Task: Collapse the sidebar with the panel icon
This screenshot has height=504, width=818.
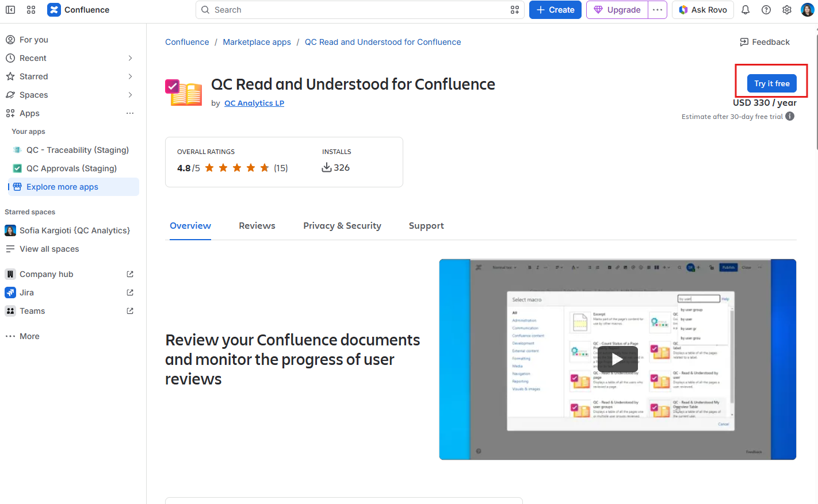Action: coord(10,10)
